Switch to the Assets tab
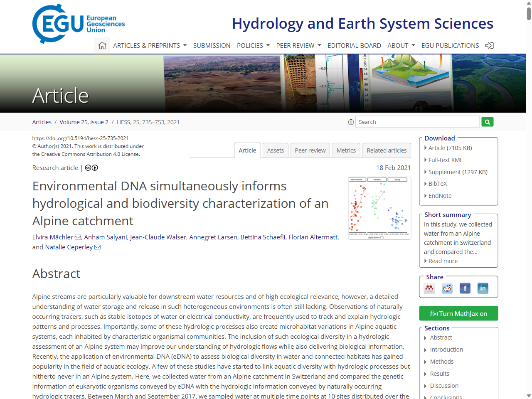Viewport: 532px width, 399px height. 276,150
